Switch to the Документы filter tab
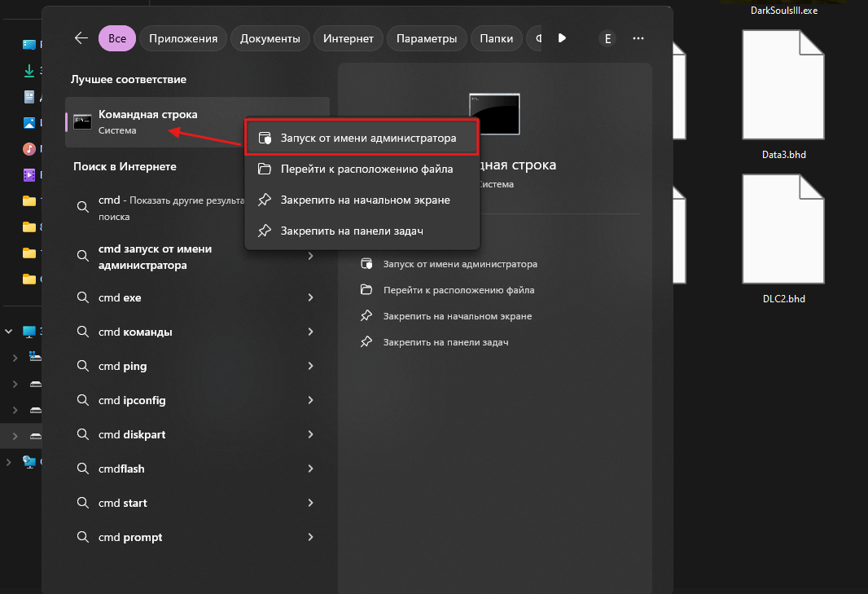This screenshot has height=594, width=868. point(270,38)
